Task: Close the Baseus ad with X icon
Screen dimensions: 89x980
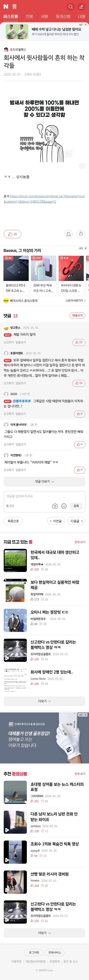Action: click(86, 248)
